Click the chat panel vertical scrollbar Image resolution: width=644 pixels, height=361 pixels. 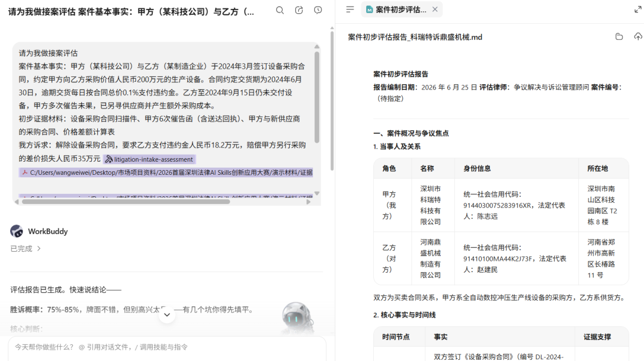(332, 101)
